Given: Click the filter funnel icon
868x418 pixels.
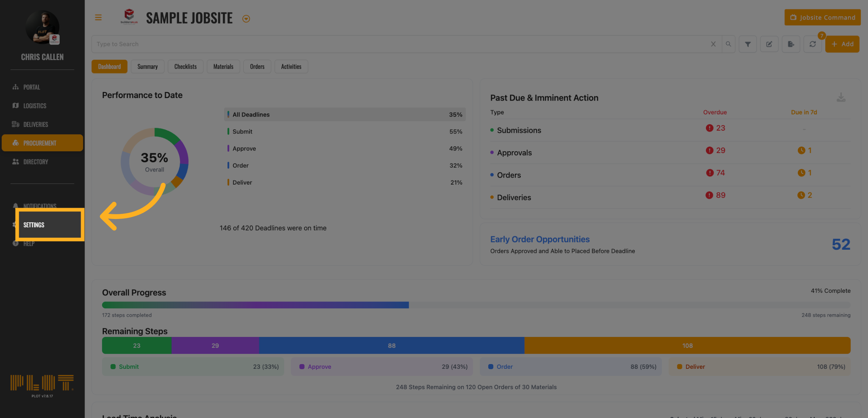Looking at the screenshot, I should (748, 44).
